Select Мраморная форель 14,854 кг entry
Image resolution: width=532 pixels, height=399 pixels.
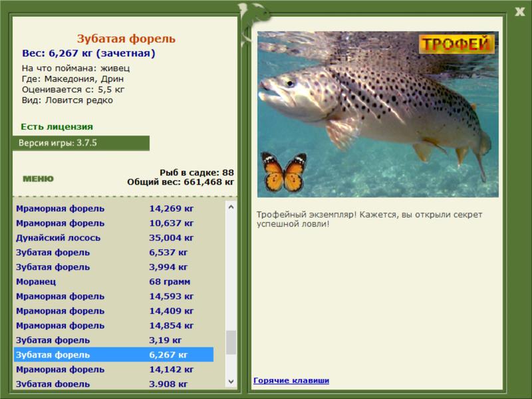pyautogui.click(x=114, y=325)
